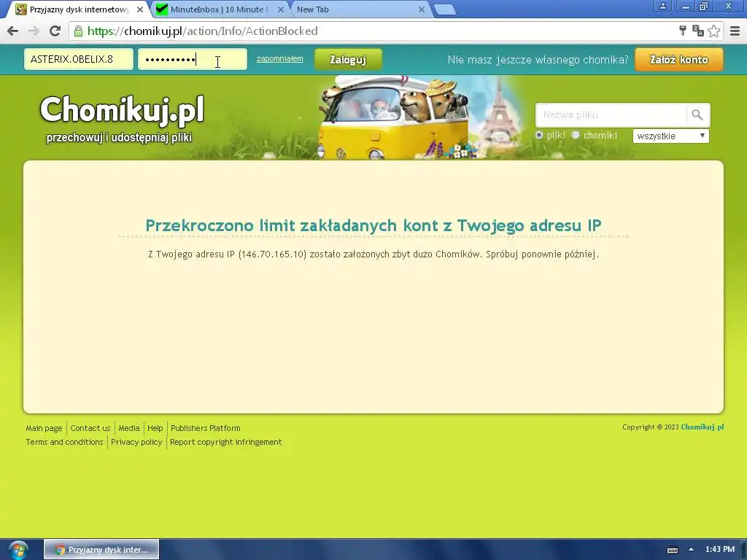This screenshot has width=747, height=560.
Task: Click the address bar URL
Action: tap(203, 31)
